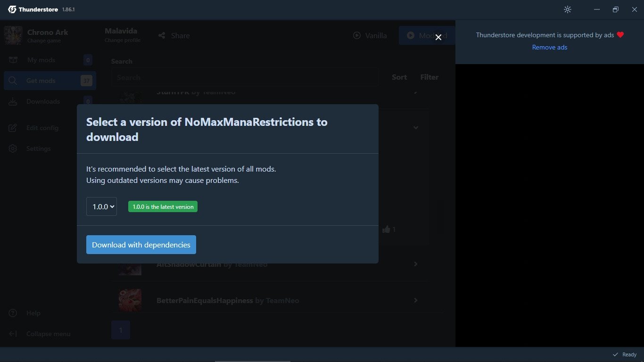The image size is (644, 362).
Task: Expand the BetterPainEqualsHappiness row chevron
Action: (415, 300)
